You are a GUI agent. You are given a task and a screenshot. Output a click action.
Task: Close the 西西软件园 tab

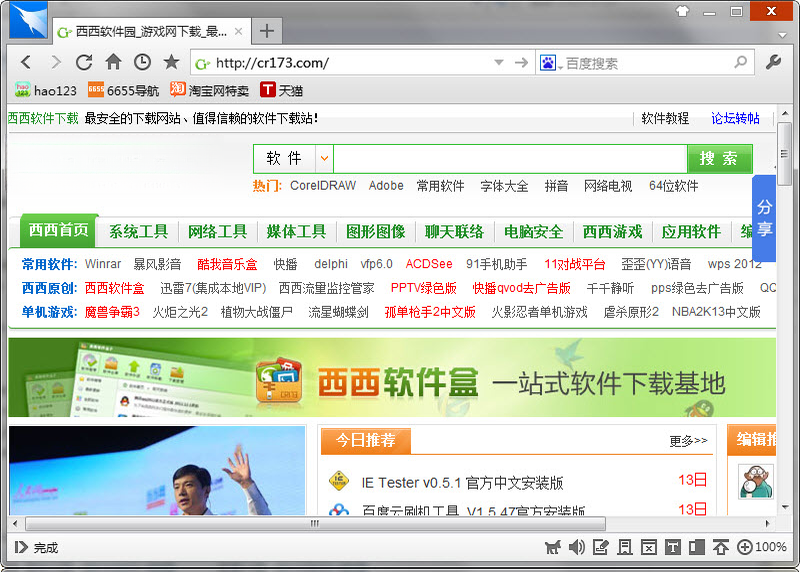[x=238, y=32]
